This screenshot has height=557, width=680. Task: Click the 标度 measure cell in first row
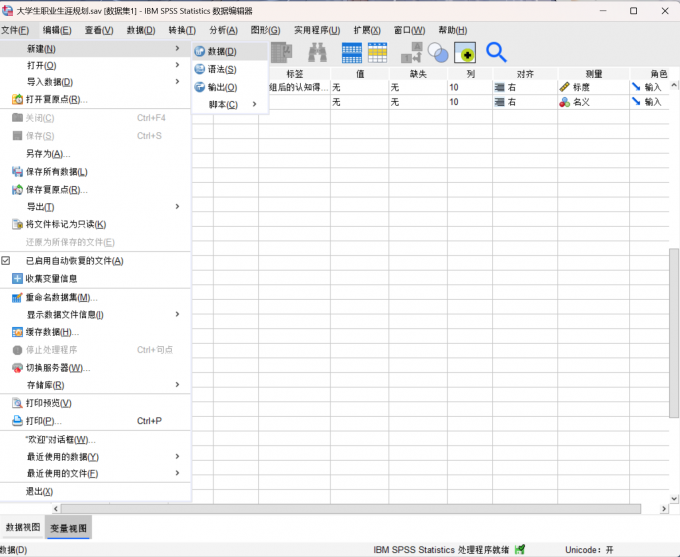(593, 87)
